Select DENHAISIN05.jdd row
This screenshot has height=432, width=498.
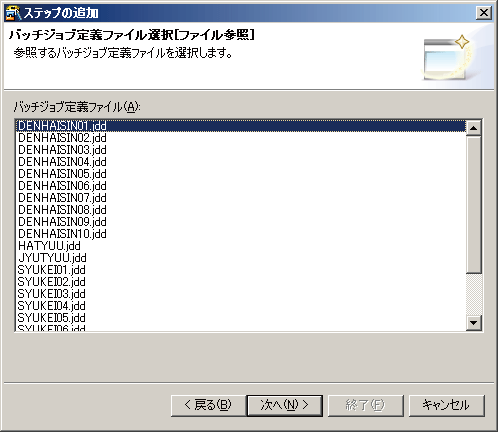[x=241, y=174]
